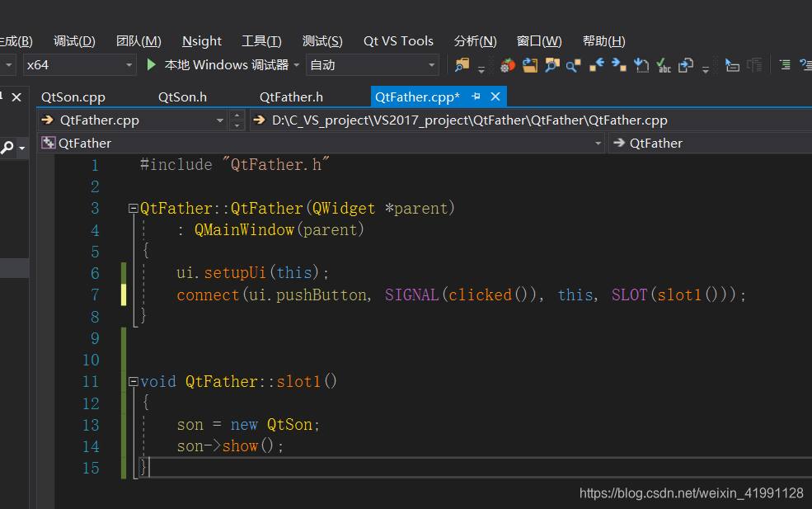This screenshot has width=812, height=509.
Task: Click the green indent lines icon
Action: point(785,65)
